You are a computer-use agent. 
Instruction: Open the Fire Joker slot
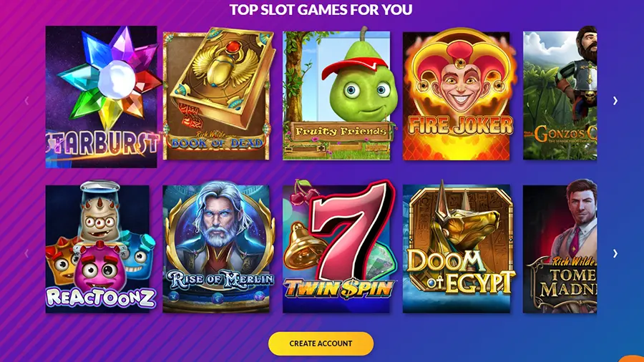[x=457, y=94]
